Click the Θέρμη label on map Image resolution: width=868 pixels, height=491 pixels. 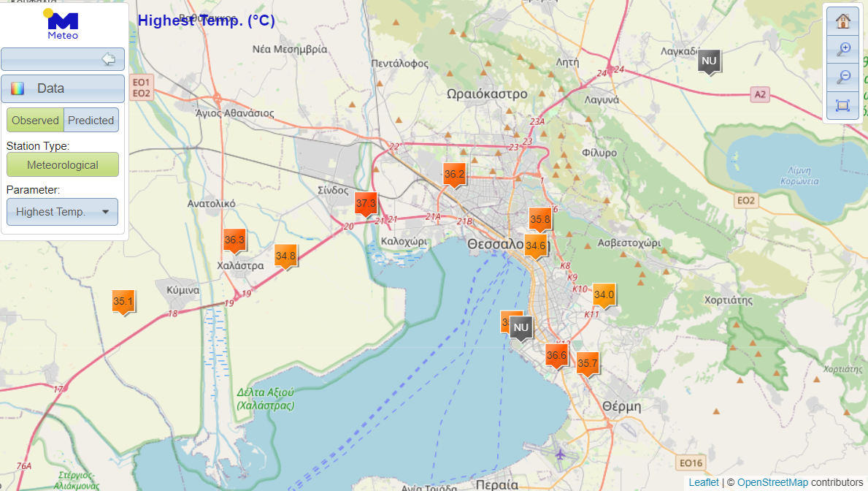pos(622,406)
